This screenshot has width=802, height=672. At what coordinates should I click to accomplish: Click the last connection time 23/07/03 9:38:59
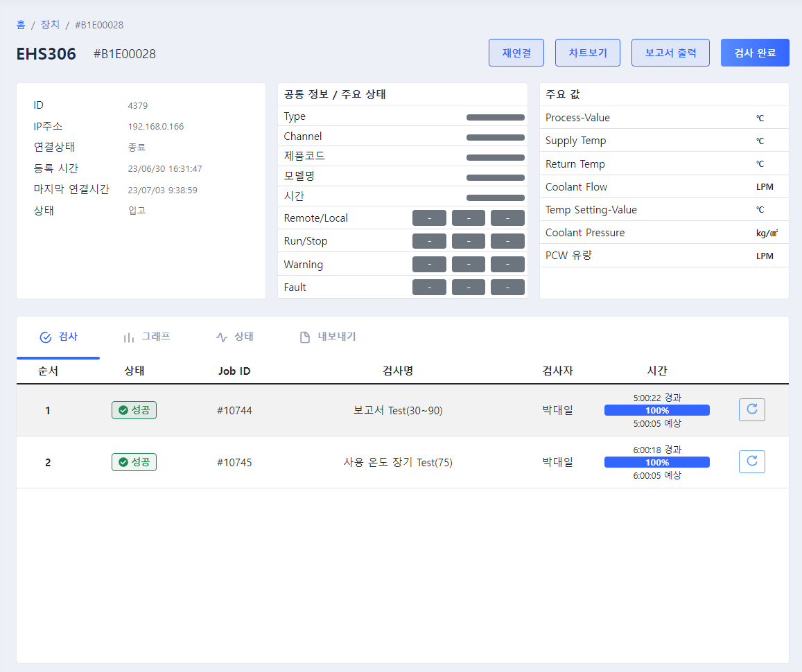[x=162, y=190]
